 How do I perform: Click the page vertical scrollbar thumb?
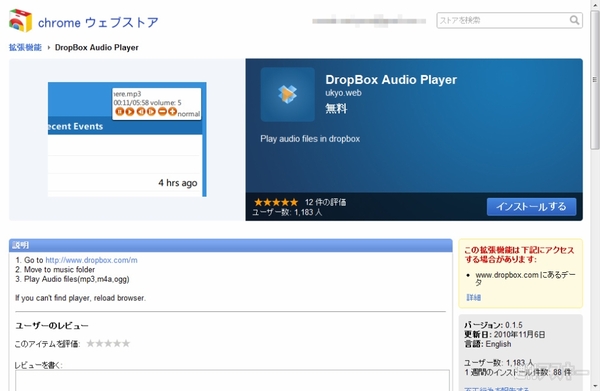pyautogui.click(x=594, y=80)
